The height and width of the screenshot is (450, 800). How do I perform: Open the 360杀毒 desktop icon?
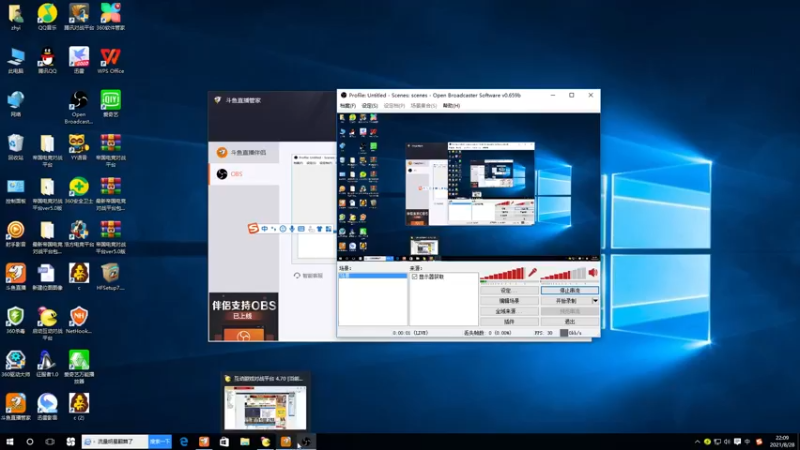pos(15,320)
